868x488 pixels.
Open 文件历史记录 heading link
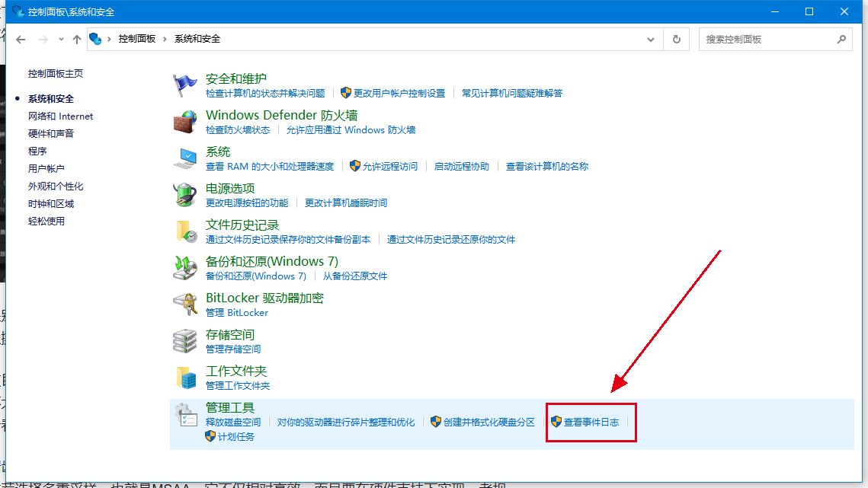point(242,225)
